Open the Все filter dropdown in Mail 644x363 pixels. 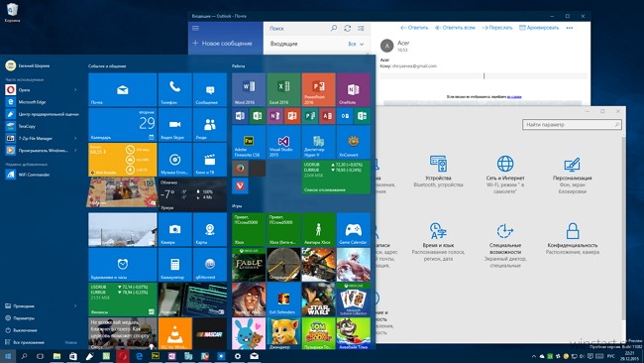point(356,44)
